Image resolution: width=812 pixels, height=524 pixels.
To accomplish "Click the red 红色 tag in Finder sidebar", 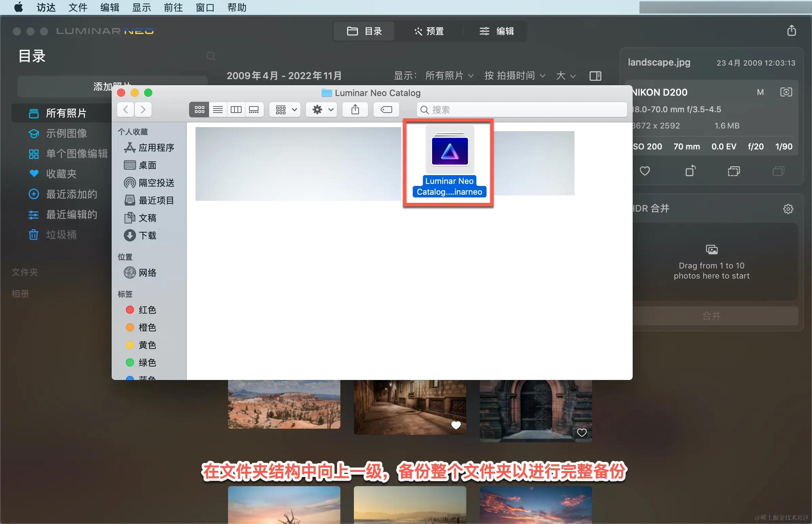I will click(x=147, y=310).
